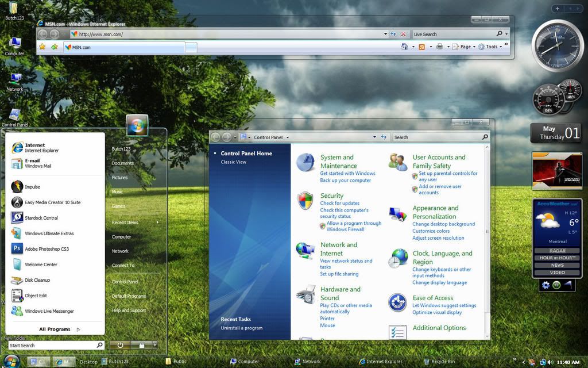Open the Computer desktop icon
This screenshot has height=368, width=588.
(14, 46)
